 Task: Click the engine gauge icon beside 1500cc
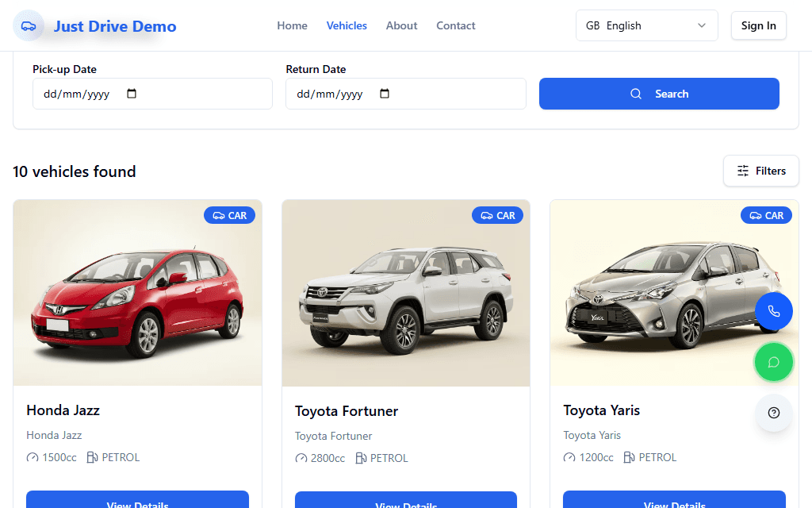click(32, 457)
